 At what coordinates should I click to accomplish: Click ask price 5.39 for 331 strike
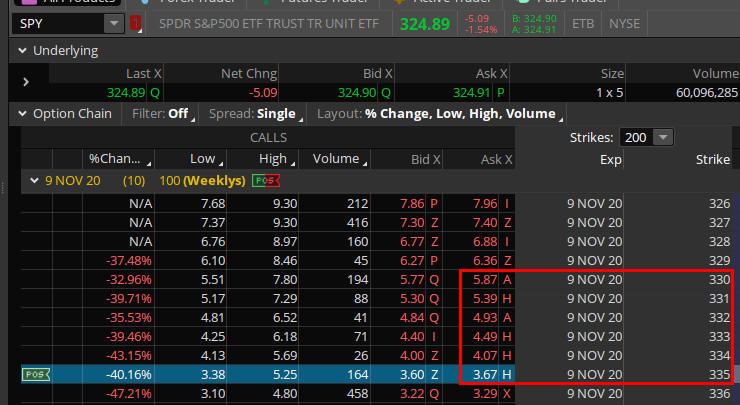click(x=485, y=298)
